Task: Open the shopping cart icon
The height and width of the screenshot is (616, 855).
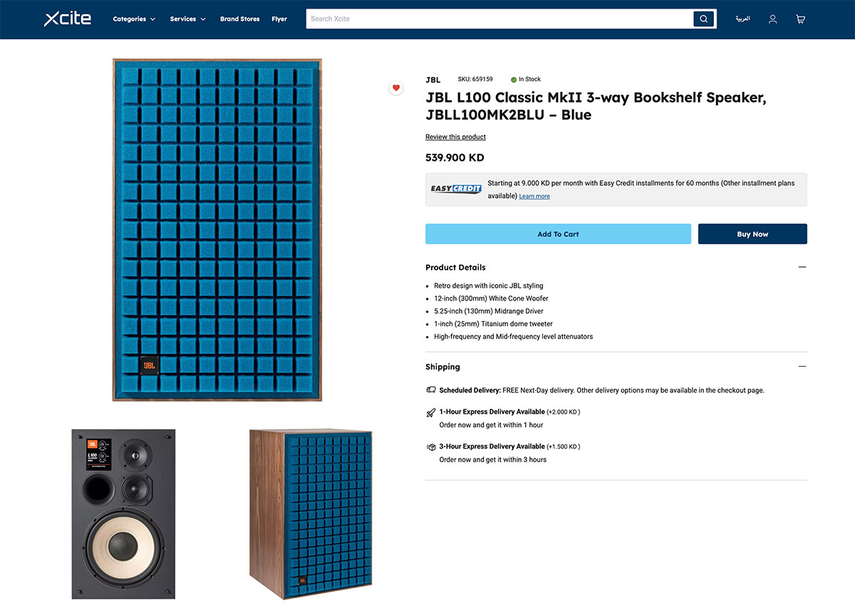Action: [x=800, y=19]
